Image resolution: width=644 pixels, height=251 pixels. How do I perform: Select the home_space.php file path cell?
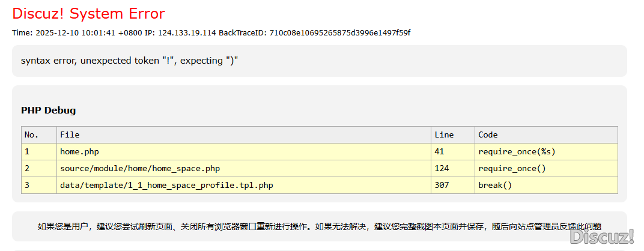point(140,169)
